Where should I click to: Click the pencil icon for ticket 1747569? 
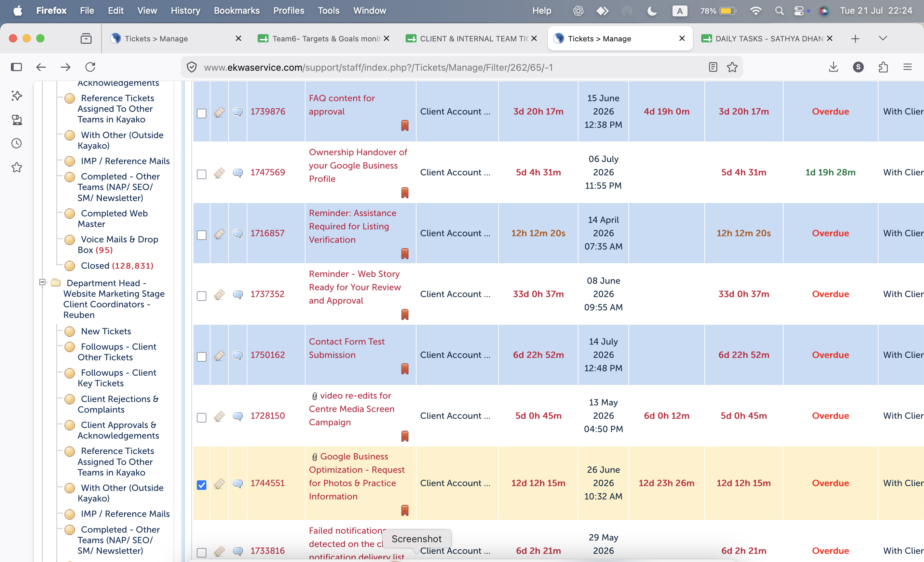219,173
